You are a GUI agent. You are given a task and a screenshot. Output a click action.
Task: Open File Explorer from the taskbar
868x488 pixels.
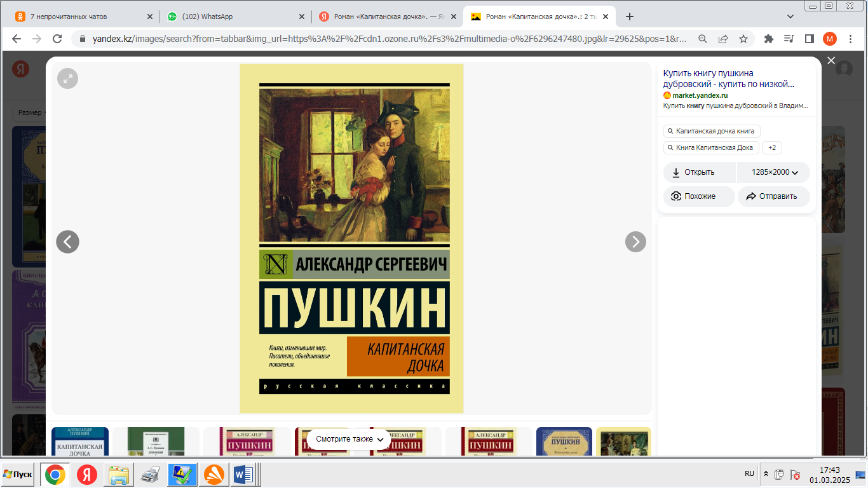click(119, 475)
